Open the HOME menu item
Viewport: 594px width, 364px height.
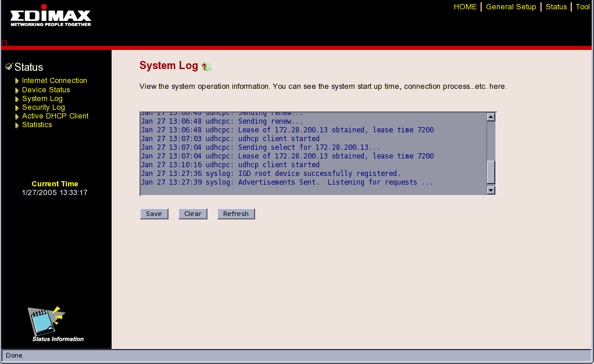coord(465,7)
